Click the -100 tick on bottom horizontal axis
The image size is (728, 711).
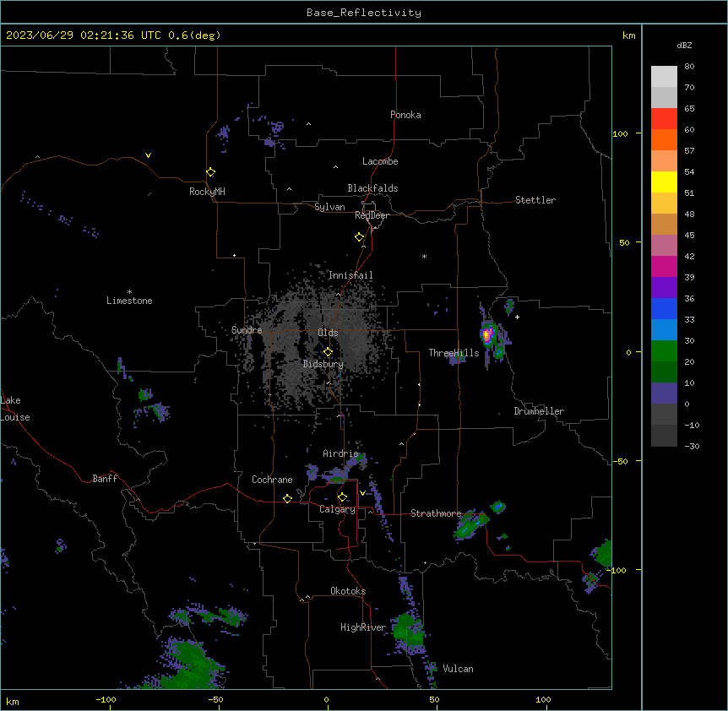click(106, 699)
